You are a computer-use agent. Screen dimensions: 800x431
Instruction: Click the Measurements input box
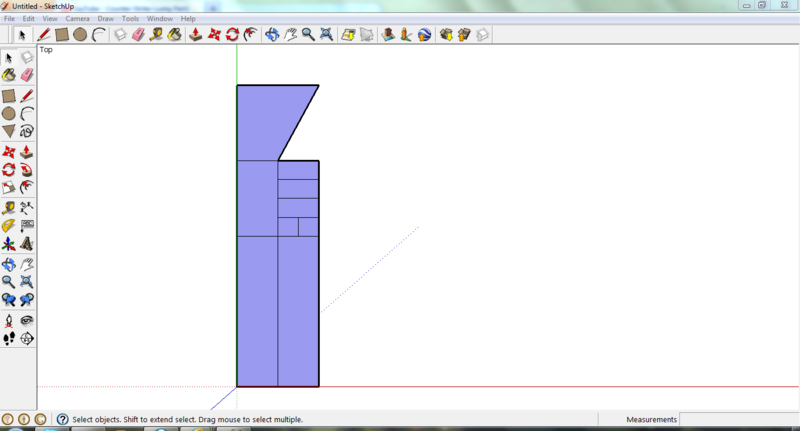[x=738, y=419]
